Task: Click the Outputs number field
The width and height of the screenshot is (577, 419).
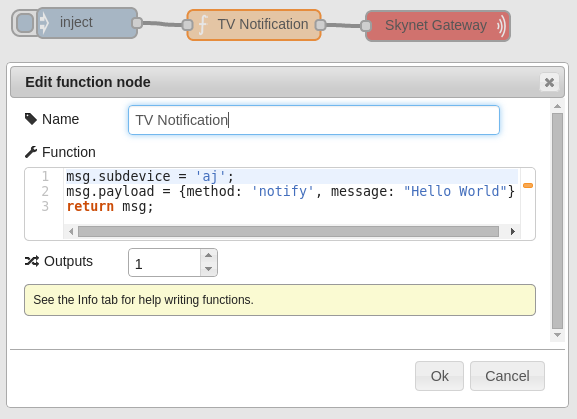Action: [x=164, y=263]
